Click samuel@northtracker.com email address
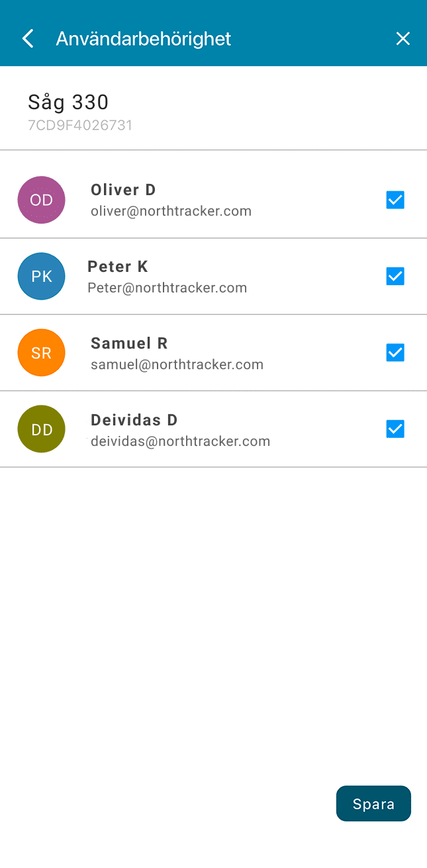This screenshot has width=427, height=868. click(x=177, y=365)
